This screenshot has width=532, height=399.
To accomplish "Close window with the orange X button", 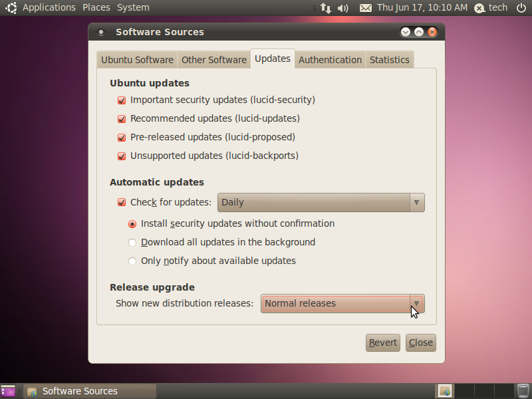I will coord(432,32).
